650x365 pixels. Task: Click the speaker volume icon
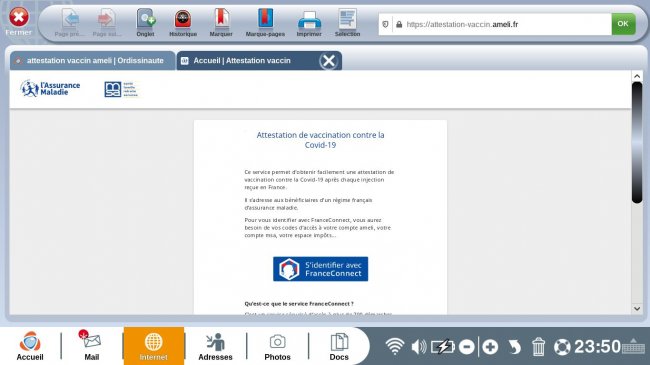pos(419,347)
